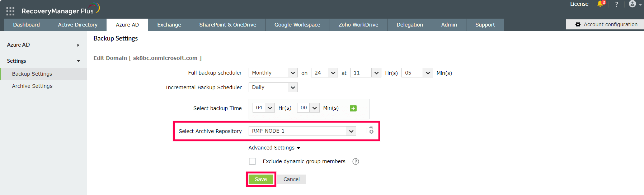
Task: Open the full backup minutes dropdown showing 05
Action: point(417,73)
